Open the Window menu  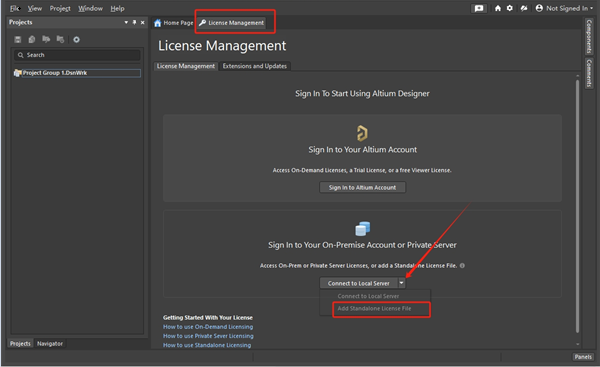[90, 8]
